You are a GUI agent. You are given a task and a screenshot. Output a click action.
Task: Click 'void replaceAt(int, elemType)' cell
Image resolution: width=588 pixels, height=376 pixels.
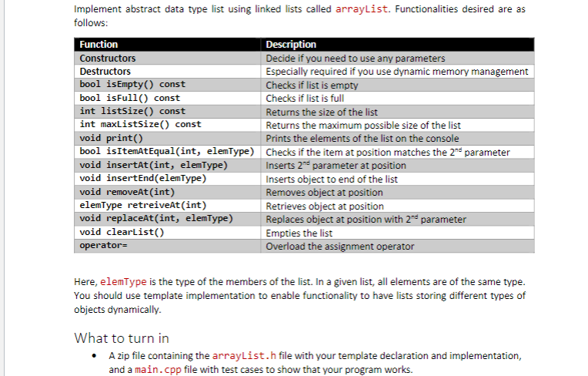pos(167,219)
